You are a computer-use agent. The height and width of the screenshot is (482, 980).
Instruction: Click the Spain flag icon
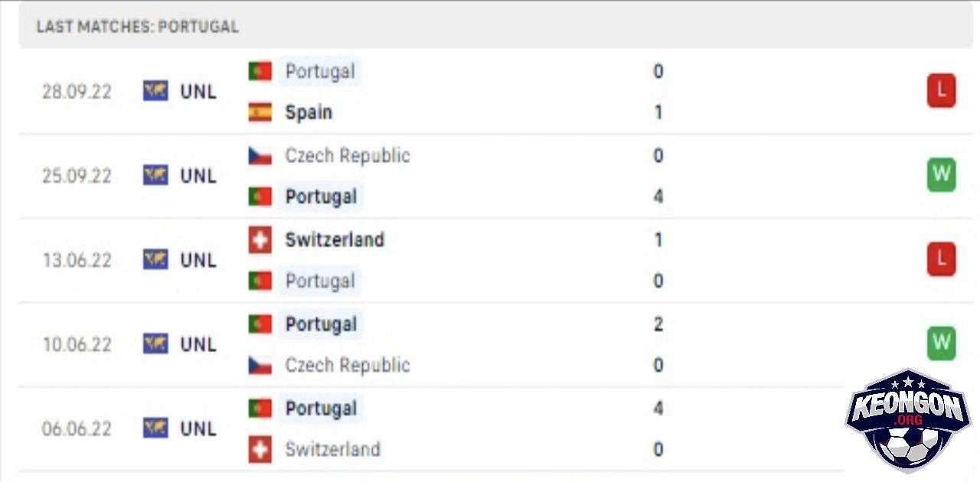(x=260, y=112)
